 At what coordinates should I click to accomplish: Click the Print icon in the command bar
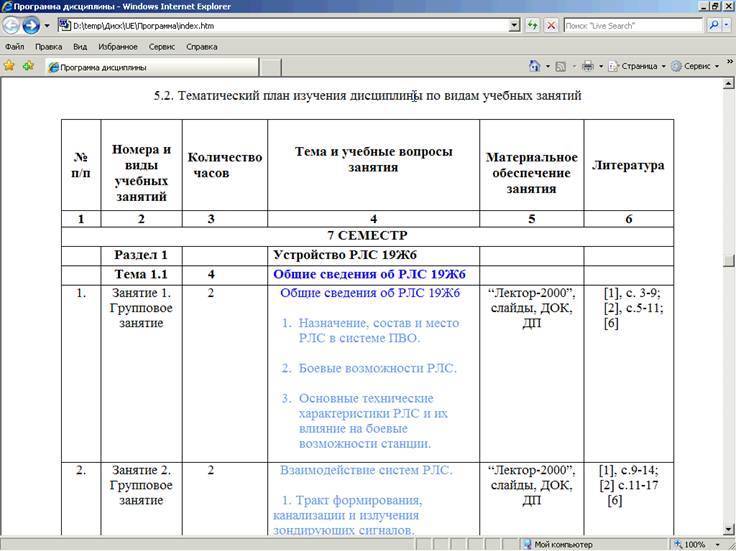588,66
